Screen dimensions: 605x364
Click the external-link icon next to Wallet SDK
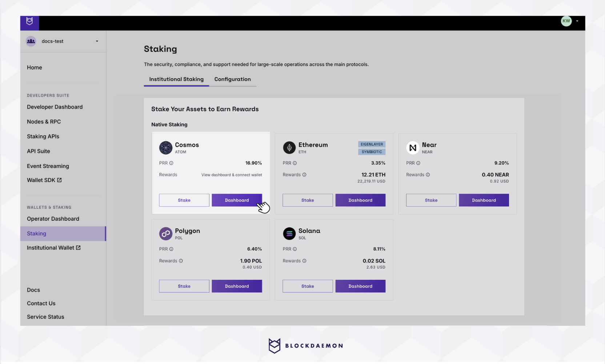[59, 180]
